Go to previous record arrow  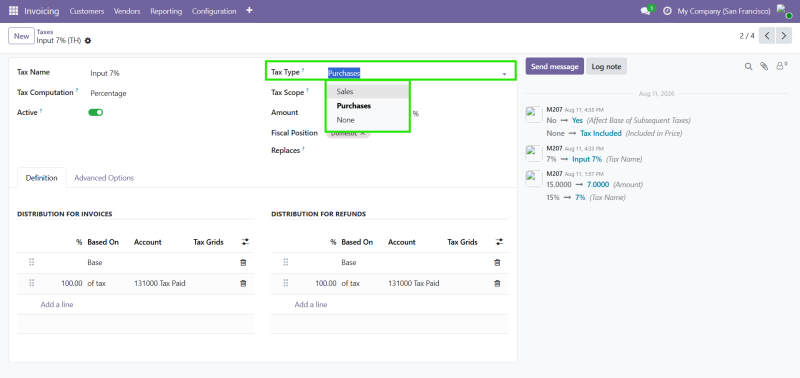click(767, 36)
